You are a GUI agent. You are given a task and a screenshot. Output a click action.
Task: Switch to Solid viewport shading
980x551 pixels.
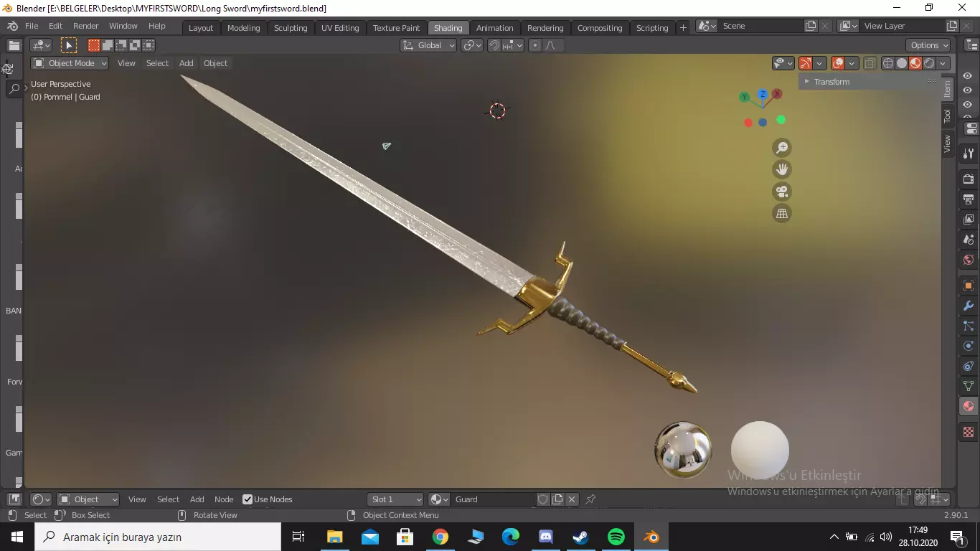902,63
